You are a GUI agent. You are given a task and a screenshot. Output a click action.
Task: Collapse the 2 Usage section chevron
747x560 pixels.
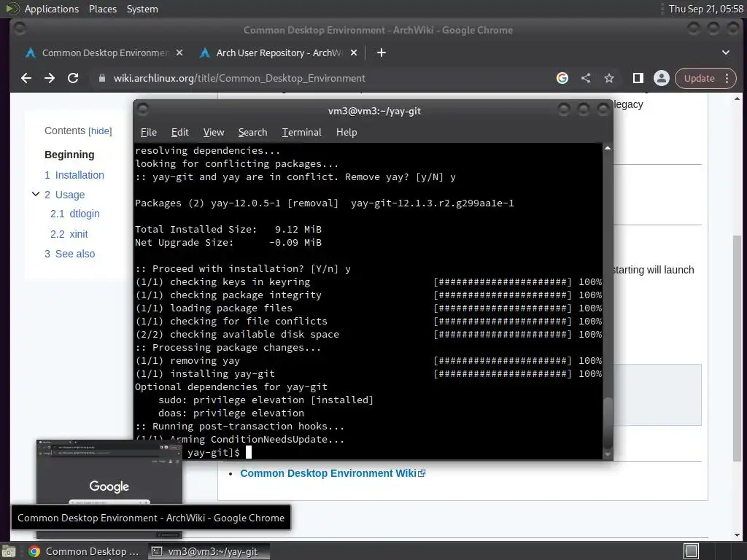36,194
